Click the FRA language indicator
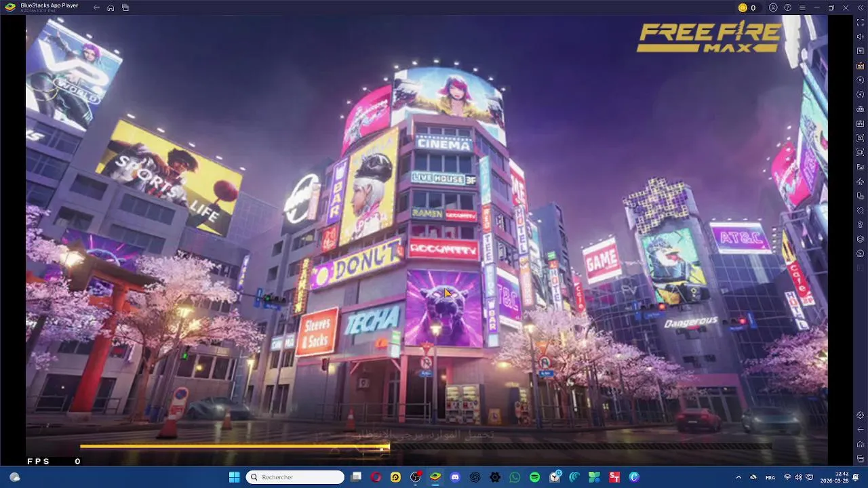This screenshot has width=868, height=488. (x=770, y=477)
